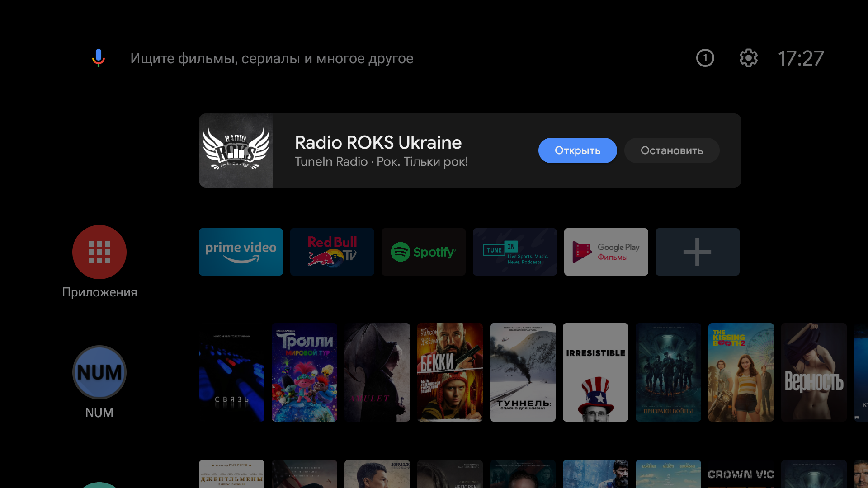The image size is (868, 488).
Task: Open The Kissing Booth 2 poster
Action: 741,372
